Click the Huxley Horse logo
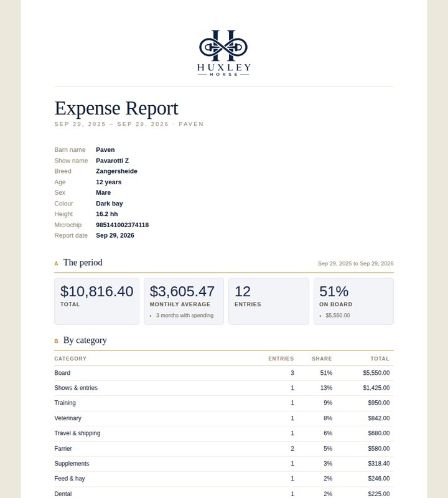This screenshot has width=448, height=498. pos(224,53)
